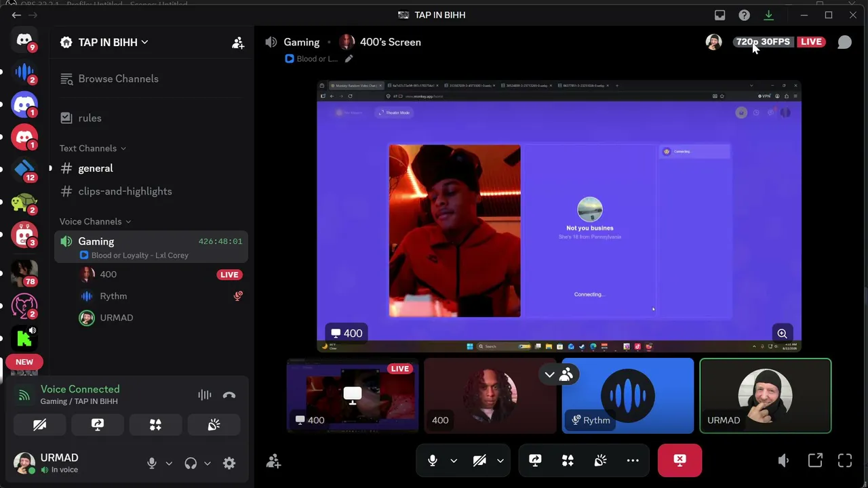Open noise suppression settings icon
The height and width of the screenshot is (488, 868).
click(204, 395)
